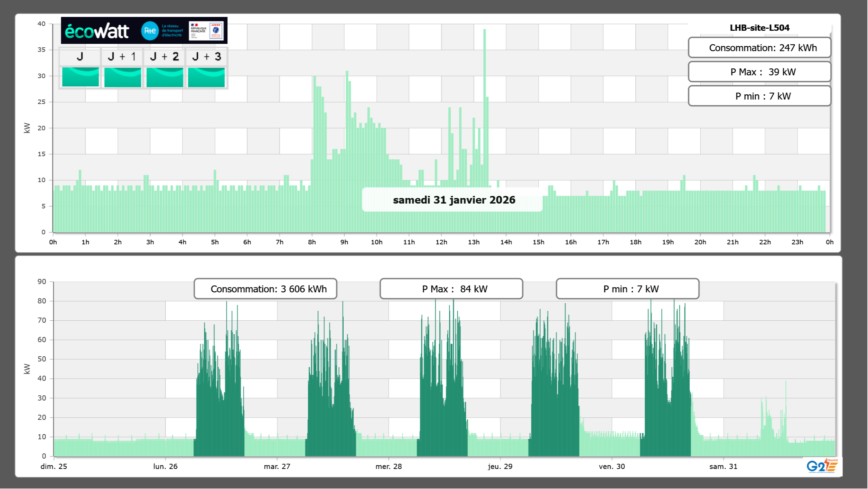The width and height of the screenshot is (868, 489).
Task: Click the mer. 28 axis label
Action: point(389,466)
